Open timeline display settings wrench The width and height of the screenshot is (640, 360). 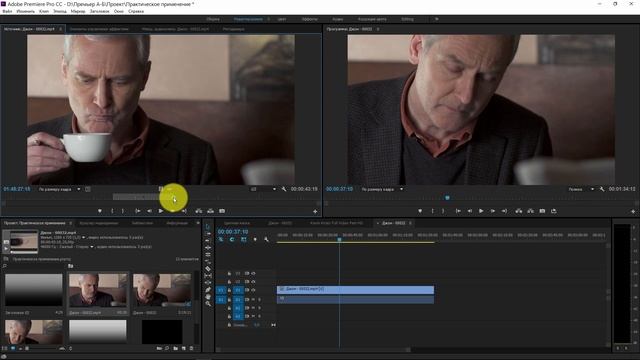pyautogui.click(x=267, y=240)
